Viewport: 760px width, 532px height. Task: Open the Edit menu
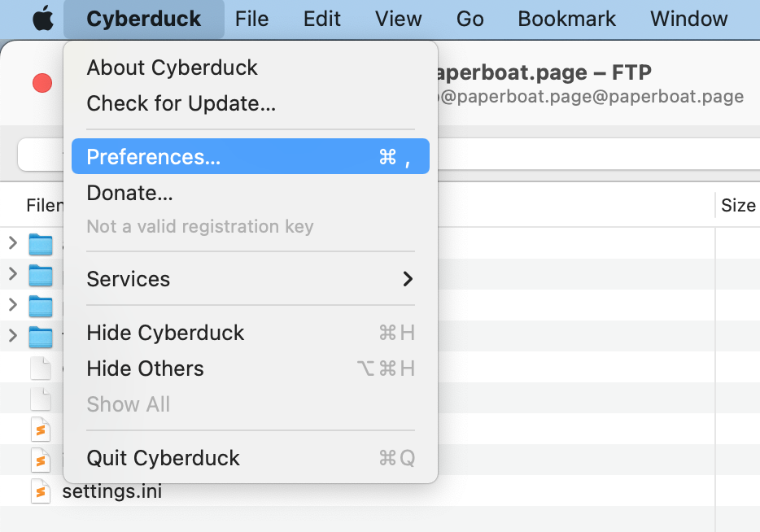[322, 19]
